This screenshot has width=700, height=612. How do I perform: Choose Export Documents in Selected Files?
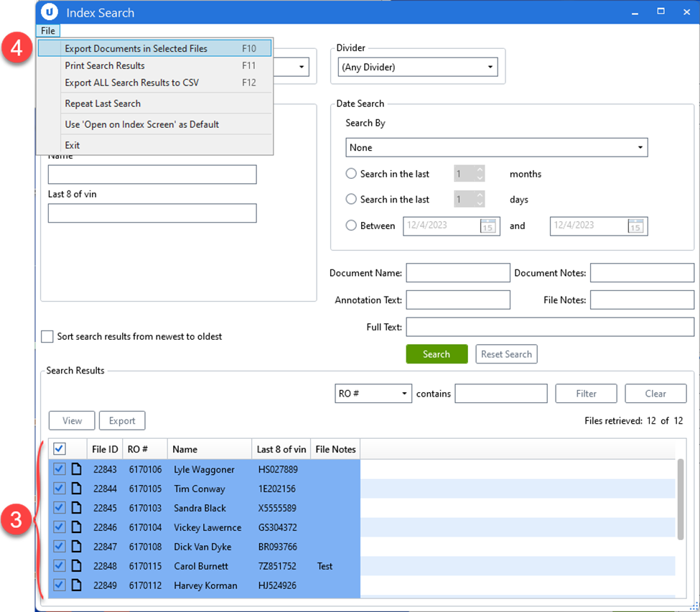coord(154,48)
